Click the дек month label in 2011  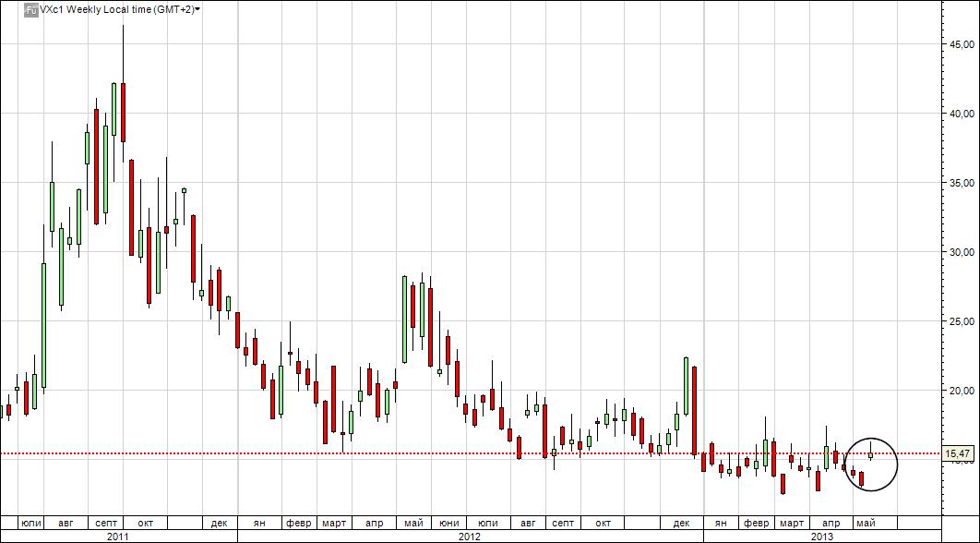pos(219,523)
